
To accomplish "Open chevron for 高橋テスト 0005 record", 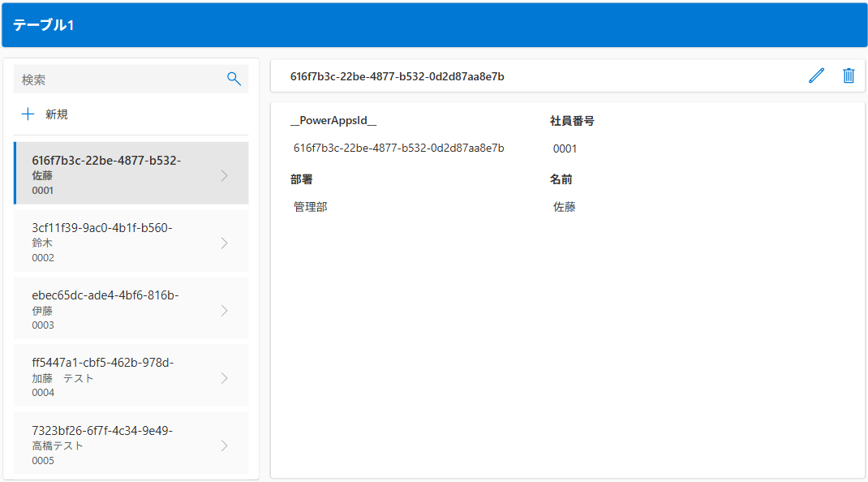I will (x=224, y=445).
